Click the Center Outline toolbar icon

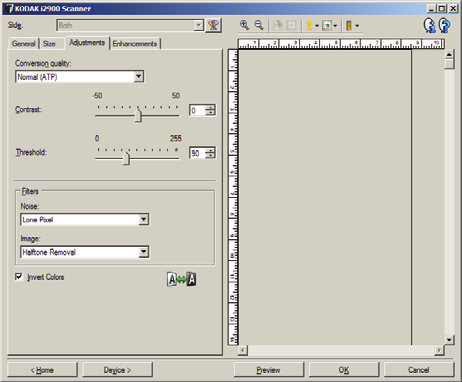291,26
